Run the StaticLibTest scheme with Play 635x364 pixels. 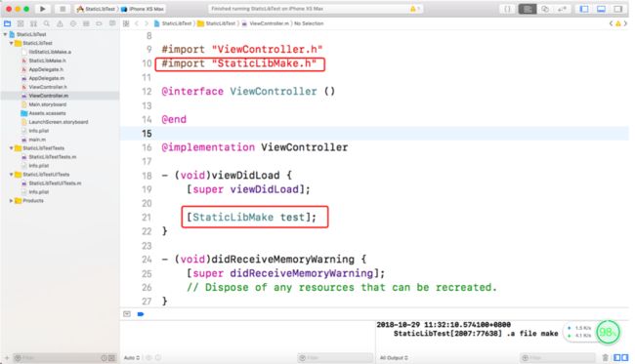[x=42, y=9]
